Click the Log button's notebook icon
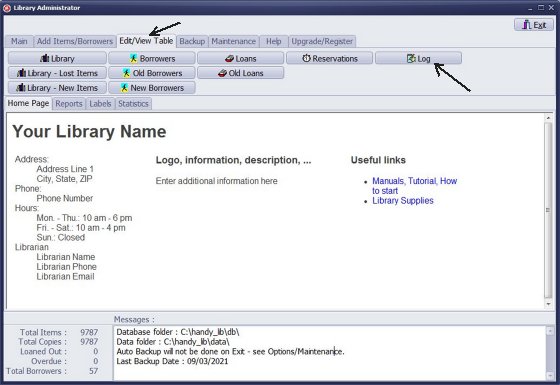 coord(411,58)
